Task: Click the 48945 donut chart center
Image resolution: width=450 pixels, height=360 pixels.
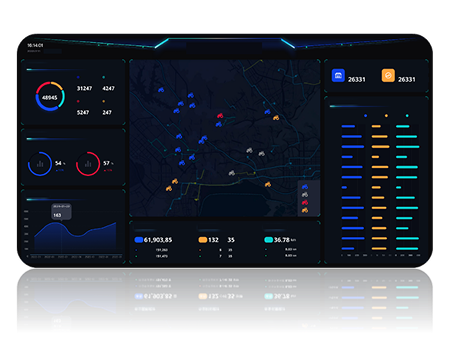Action: click(50, 97)
